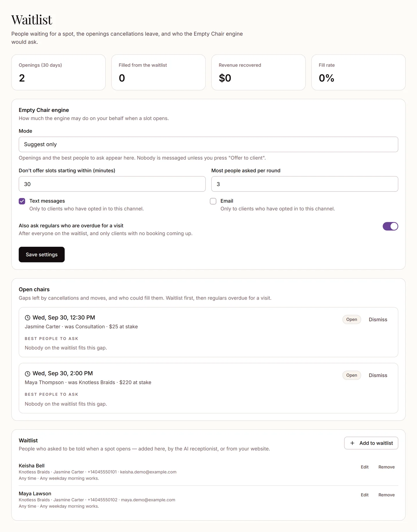Click the Openings (30 days) stat card
Image resolution: width=417 pixels, height=532 pixels.
coord(58,72)
